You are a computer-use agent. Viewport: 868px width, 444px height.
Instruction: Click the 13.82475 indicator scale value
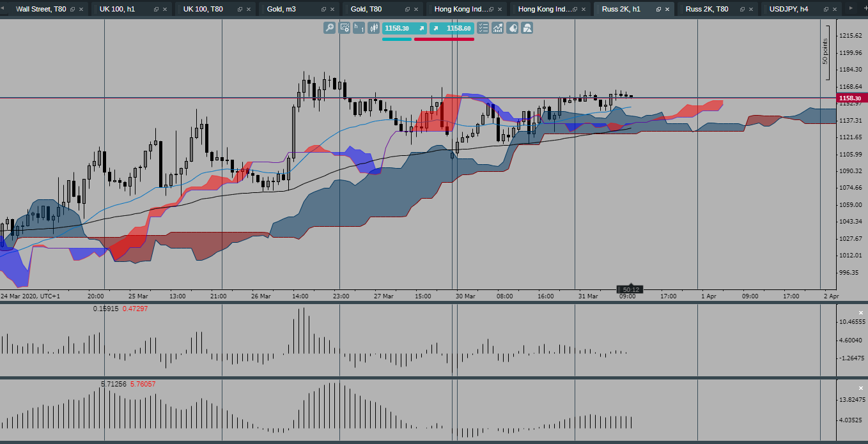(852, 399)
